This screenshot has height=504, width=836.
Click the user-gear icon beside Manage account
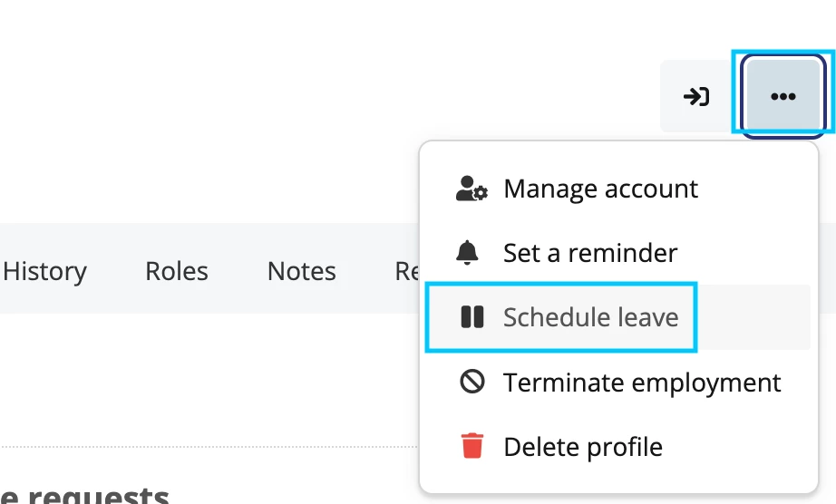tap(471, 189)
